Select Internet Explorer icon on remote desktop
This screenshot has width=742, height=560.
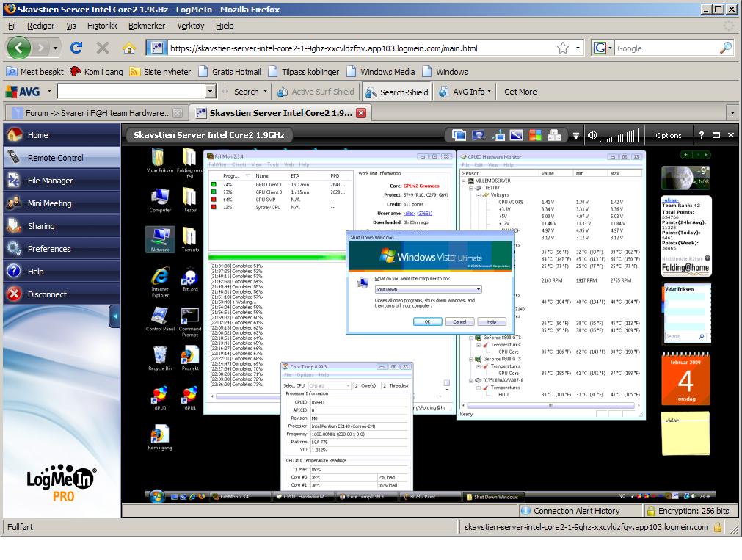pos(160,283)
